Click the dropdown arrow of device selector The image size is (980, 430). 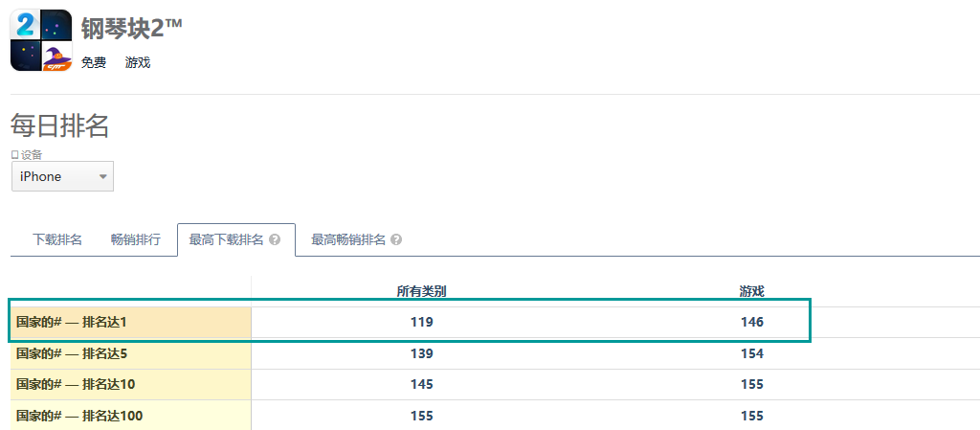103,177
